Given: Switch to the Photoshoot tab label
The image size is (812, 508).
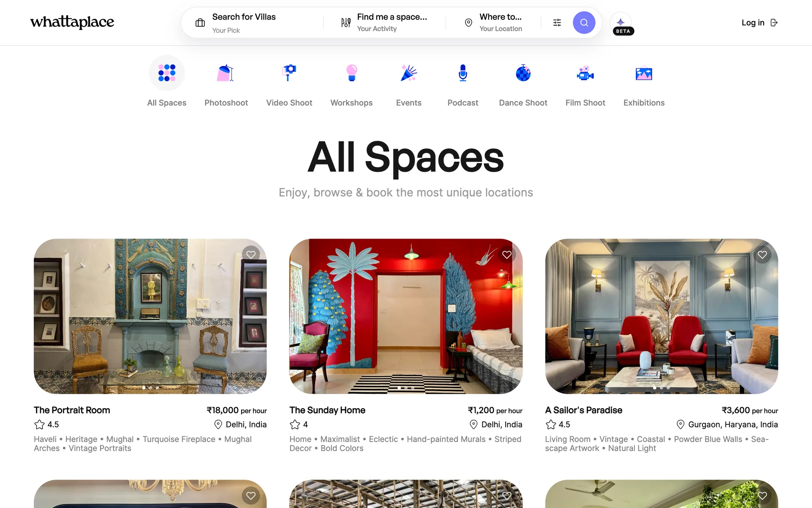Looking at the screenshot, I should [x=226, y=103].
